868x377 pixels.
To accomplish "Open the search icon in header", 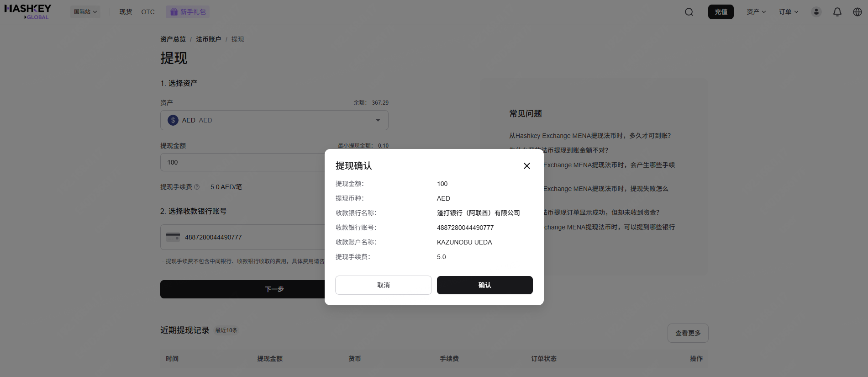I will (689, 12).
